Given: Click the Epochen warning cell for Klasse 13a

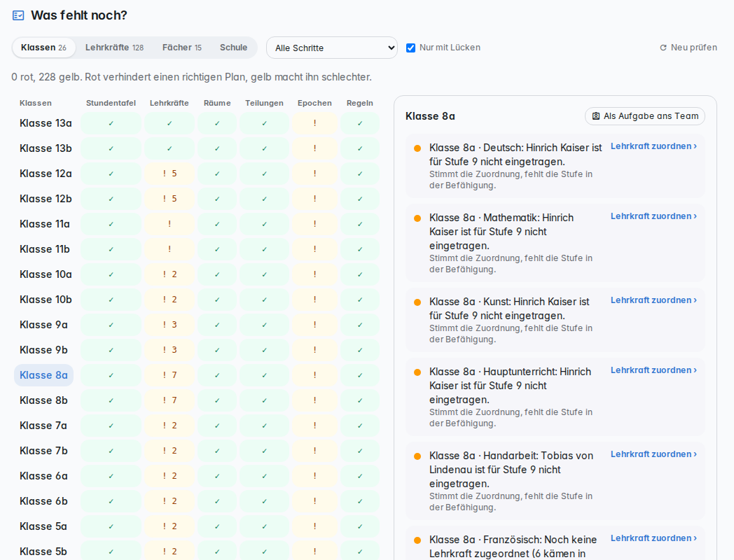Looking at the screenshot, I should click(314, 123).
